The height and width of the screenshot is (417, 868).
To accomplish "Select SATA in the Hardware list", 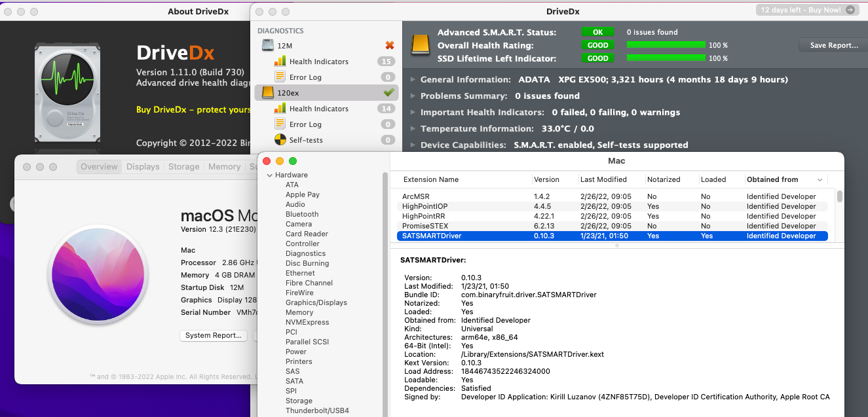I will (294, 381).
